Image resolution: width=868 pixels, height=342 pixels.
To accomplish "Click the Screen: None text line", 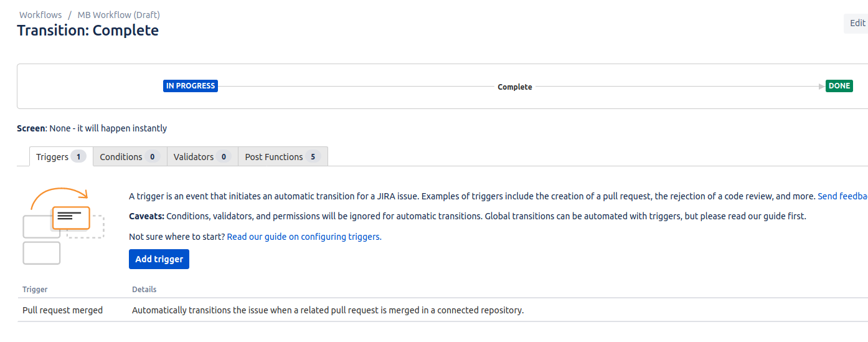I will coord(92,128).
